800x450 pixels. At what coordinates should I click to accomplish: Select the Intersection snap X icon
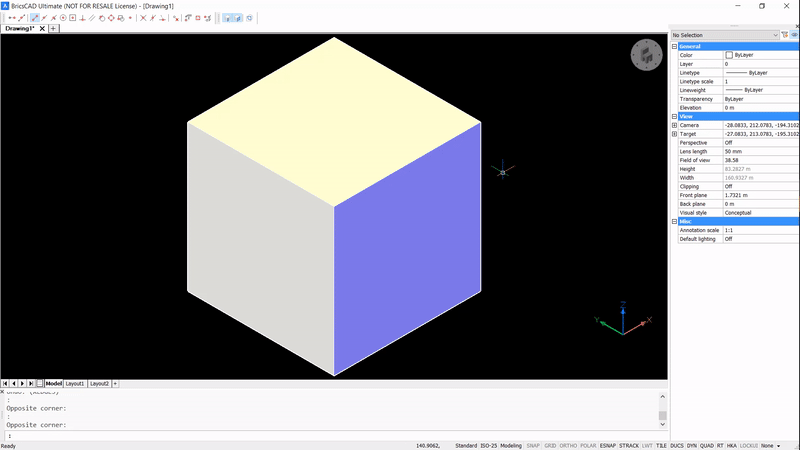click(143, 18)
